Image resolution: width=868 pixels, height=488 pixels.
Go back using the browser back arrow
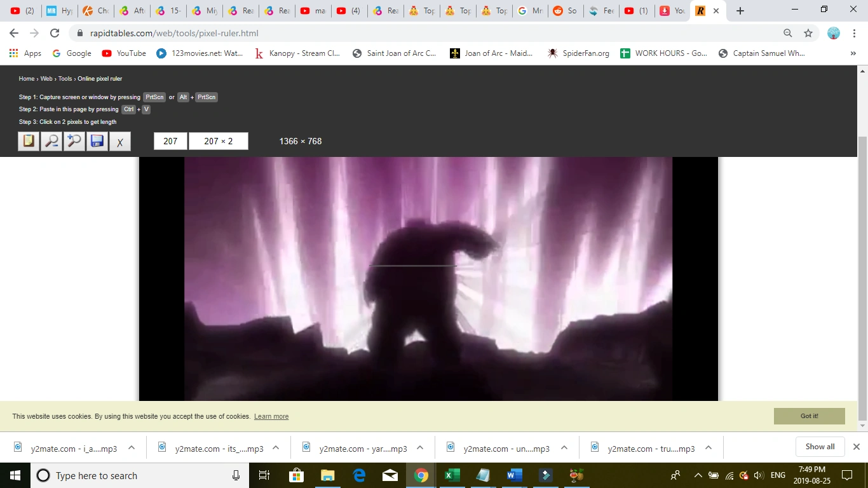[x=14, y=33]
